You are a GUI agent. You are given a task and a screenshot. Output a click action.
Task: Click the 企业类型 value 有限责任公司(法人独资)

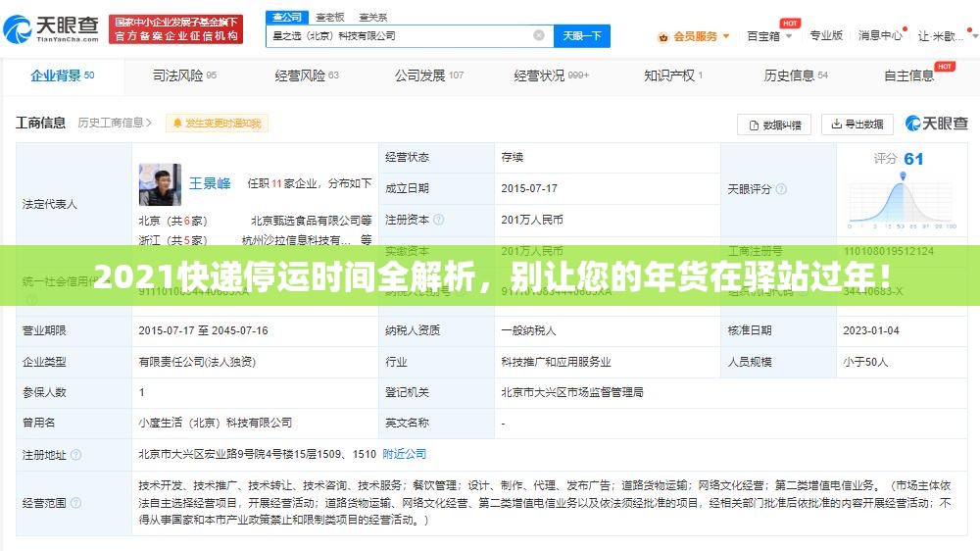[x=197, y=362]
